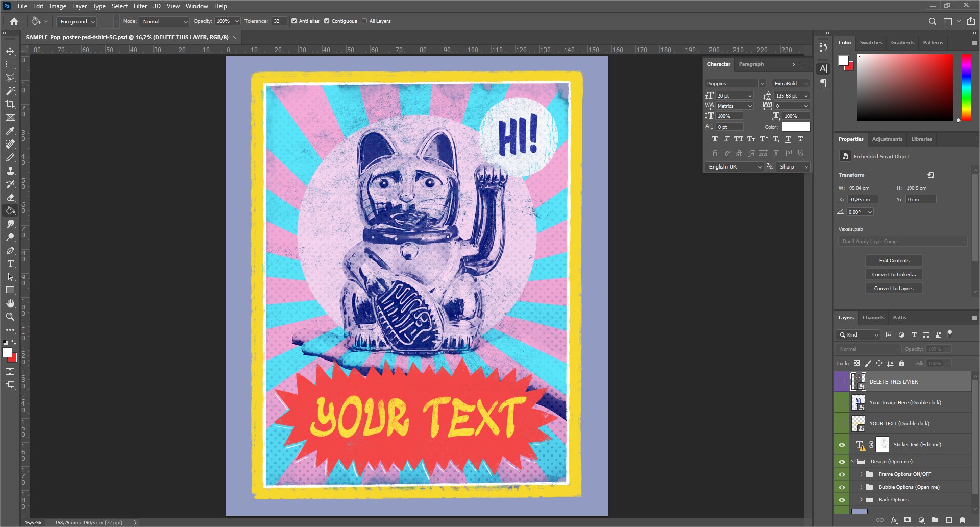Viewport: 980px width, 527px height.
Task: Select the Rectangular Marquee tool
Action: 10,64
